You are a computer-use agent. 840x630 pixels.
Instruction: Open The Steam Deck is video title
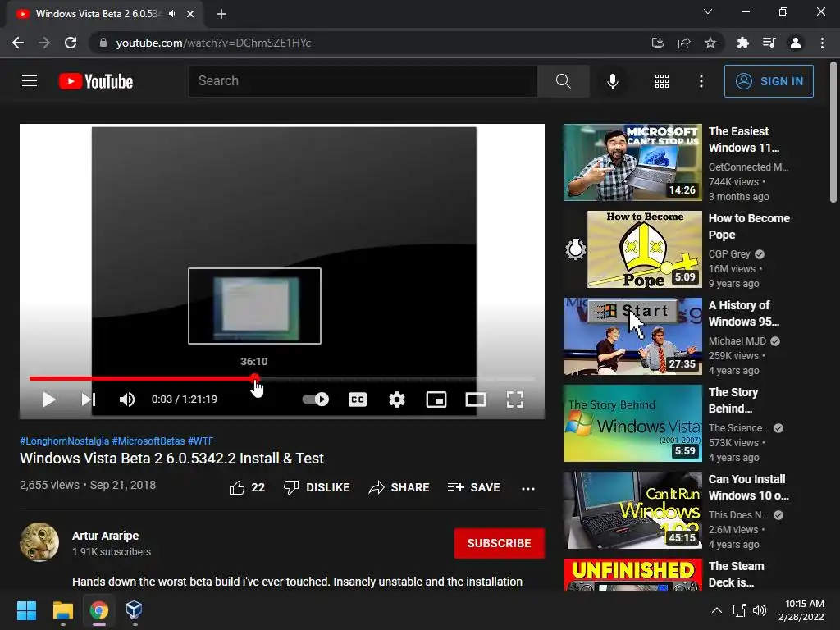[x=736, y=573]
